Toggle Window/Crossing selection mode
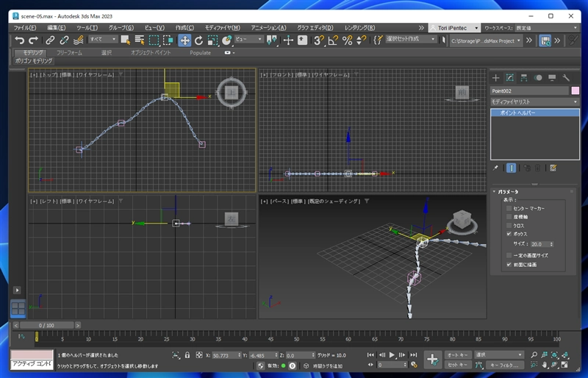Viewport: 588px width, 378px height. [168, 40]
